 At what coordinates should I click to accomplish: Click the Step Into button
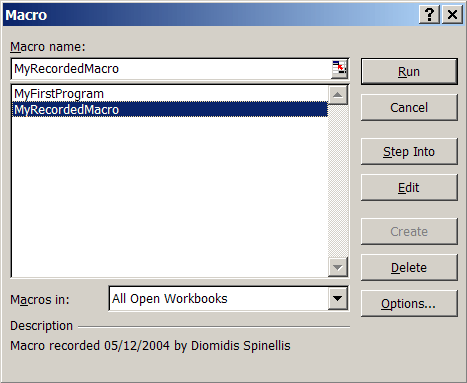point(409,152)
